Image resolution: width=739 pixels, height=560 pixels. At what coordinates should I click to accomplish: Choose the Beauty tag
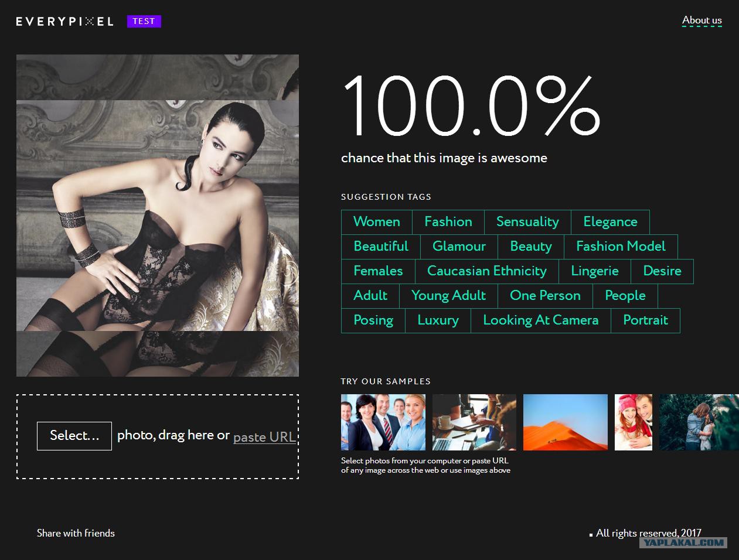click(531, 247)
